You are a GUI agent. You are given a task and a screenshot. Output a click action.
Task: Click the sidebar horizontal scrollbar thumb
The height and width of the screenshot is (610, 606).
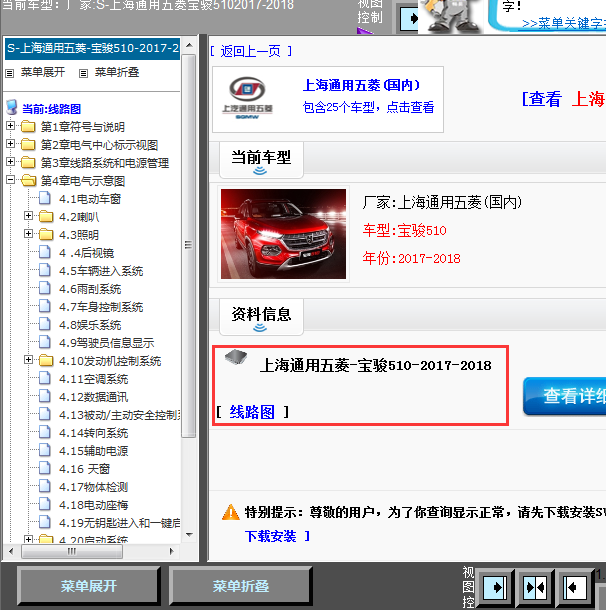pyautogui.click(x=72, y=551)
